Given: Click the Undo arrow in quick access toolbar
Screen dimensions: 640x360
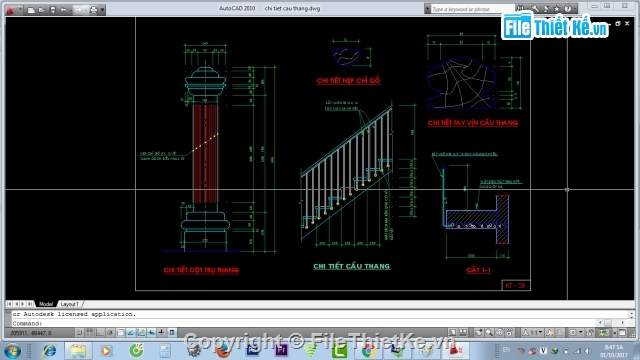Looking at the screenshot, I should point(63,10).
